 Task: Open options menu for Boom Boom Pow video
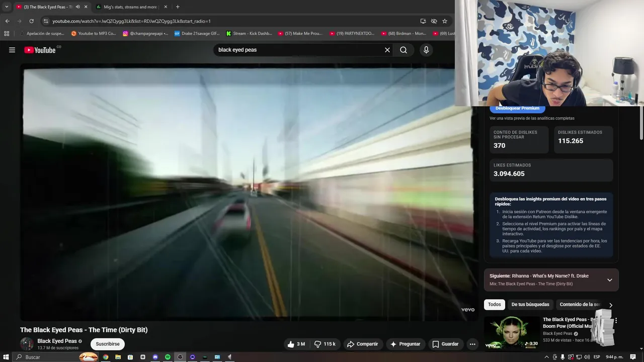[x=616, y=320]
